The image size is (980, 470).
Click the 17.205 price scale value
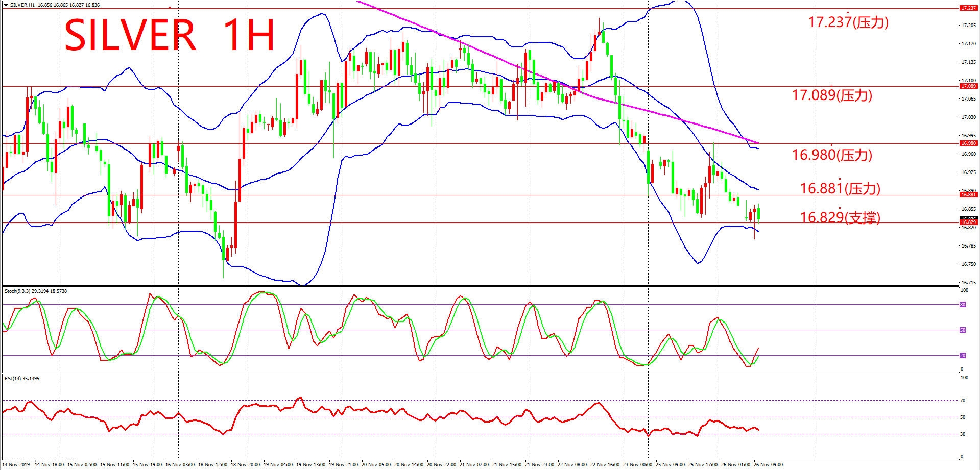pyautogui.click(x=968, y=26)
